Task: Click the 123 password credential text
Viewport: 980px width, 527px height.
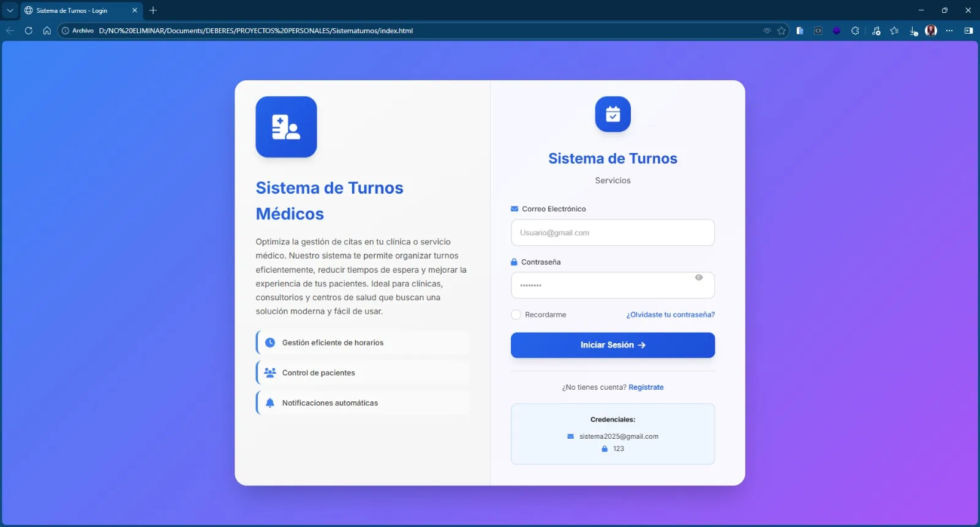Action: point(619,449)
